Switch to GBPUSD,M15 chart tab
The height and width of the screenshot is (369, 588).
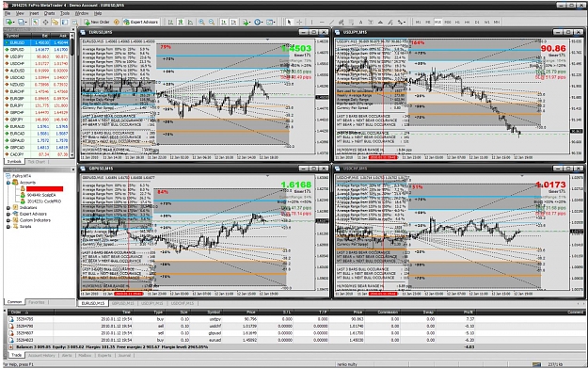(x=122, y=303)
